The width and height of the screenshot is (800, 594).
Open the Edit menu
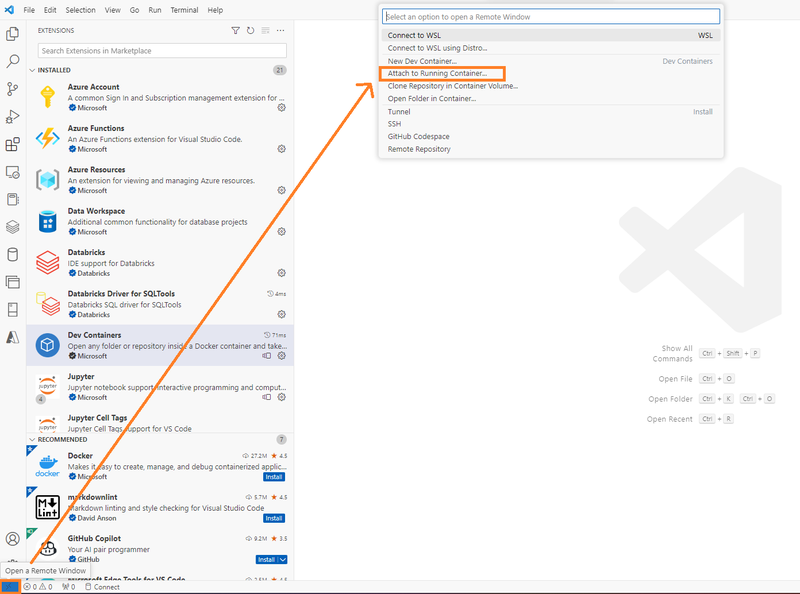pyautogui.click(x=50, y=10)
